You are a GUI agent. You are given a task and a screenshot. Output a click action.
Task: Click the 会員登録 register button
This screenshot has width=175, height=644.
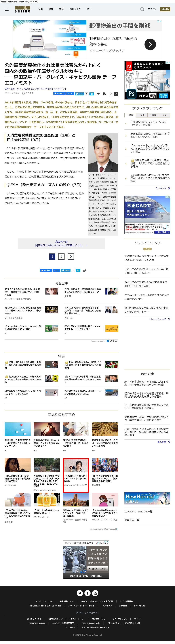click(165, 9)
